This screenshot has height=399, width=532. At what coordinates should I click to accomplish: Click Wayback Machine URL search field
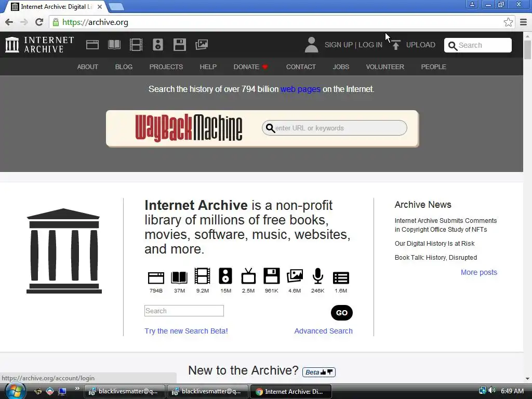click(334, 128)
